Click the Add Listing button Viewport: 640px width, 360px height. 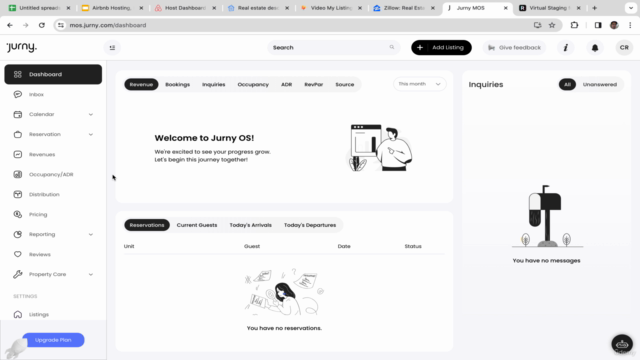click(x=441, y=48)
